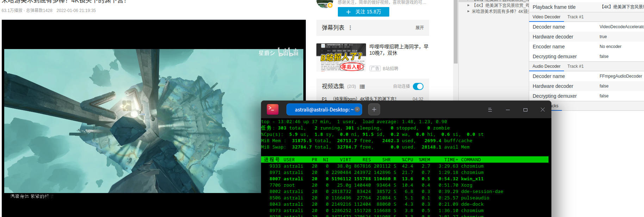Click the B站招人了 ad thumbnail
This screenshot has height=217, width=644.
pyautogui.click(x=341, y=58)
